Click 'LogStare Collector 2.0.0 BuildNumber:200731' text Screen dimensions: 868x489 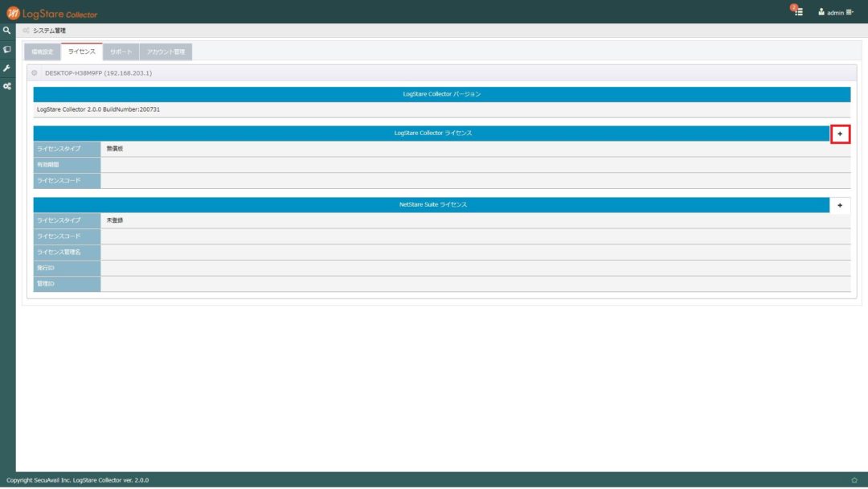[x=99, y=109]
